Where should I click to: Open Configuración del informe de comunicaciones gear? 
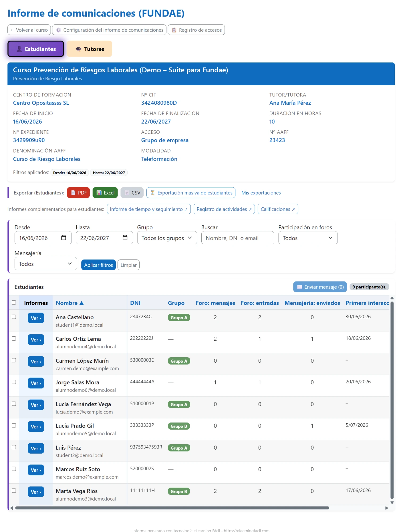(109, 30)
